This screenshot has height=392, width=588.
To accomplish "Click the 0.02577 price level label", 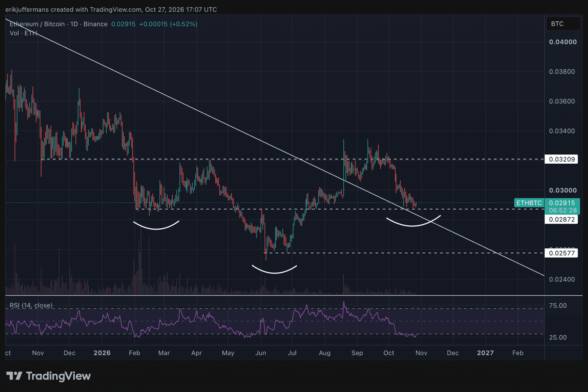I will coord(561,253).
